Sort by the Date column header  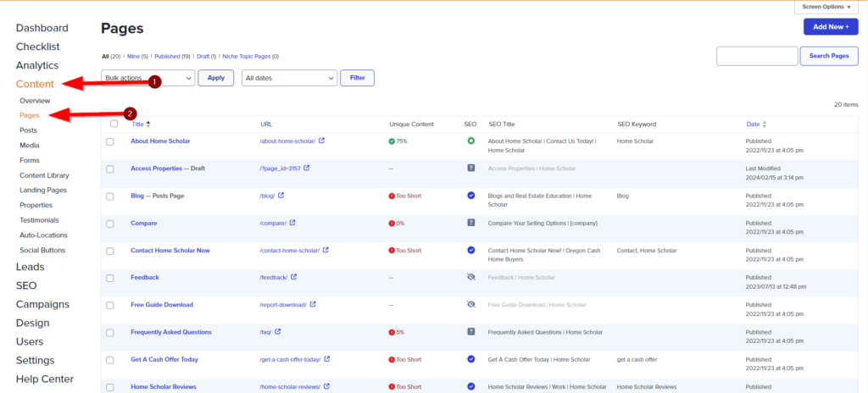(x=756, y=124)
